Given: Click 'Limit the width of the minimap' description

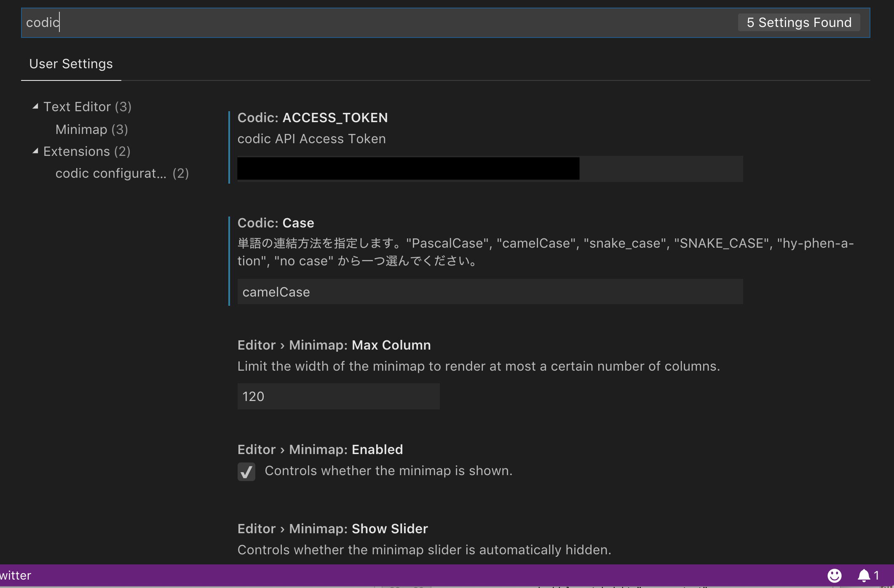Looking at the screenshot, I should pyautogui.click(x=479, y=366).
